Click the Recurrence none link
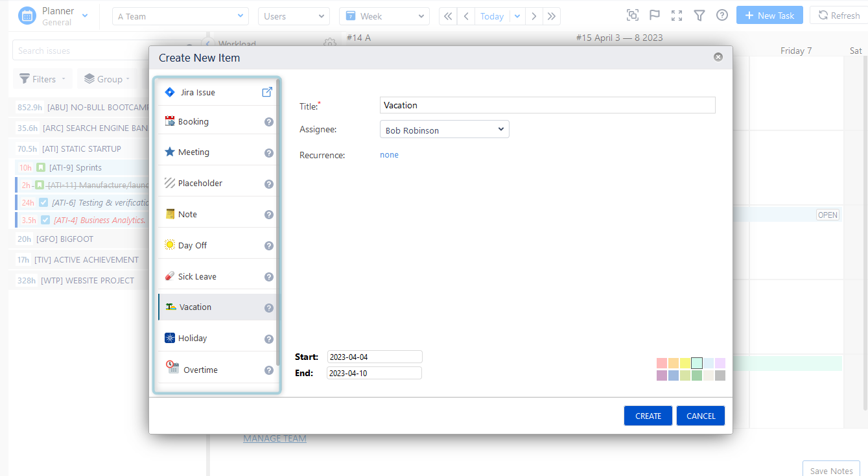 point(389,155)
